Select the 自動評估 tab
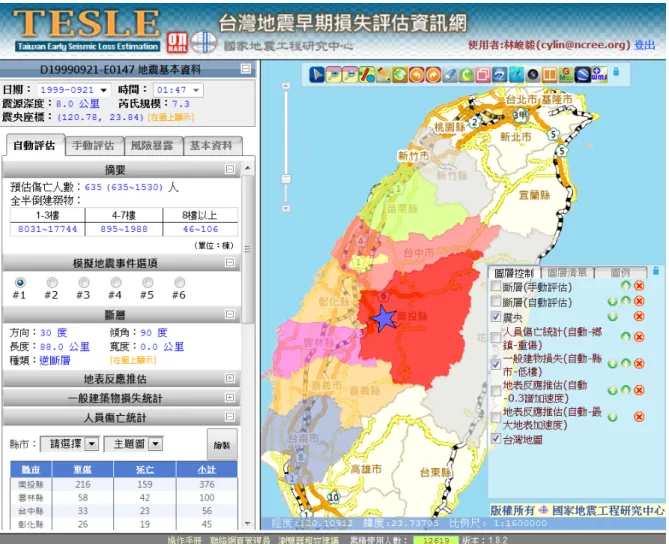669x544 pixels. [34, 145]
